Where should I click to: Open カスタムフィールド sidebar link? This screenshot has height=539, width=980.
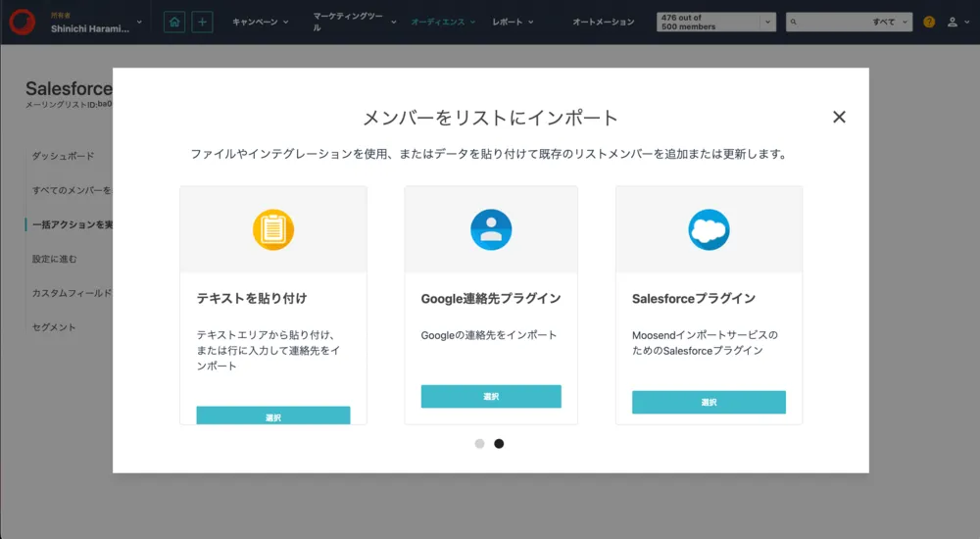72,293
